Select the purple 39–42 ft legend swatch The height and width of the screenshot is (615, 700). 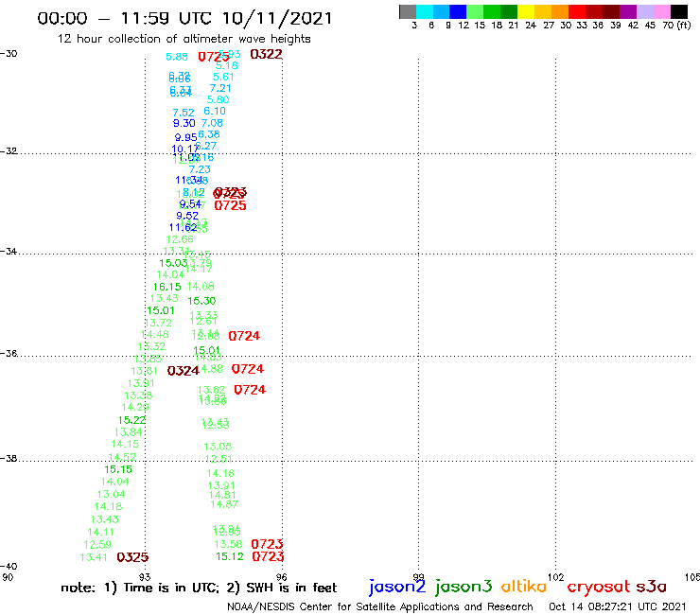click(x=628, y=11)
